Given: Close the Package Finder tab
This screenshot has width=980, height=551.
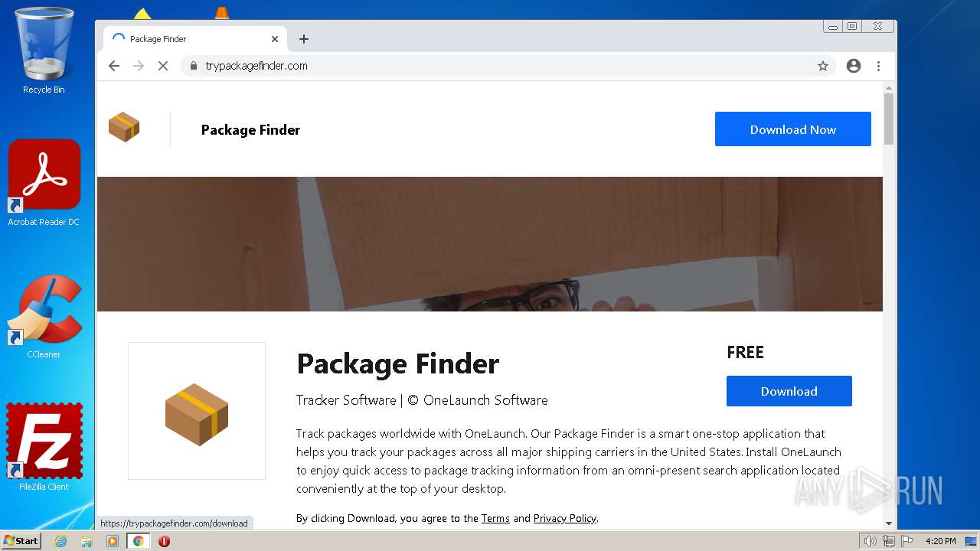Looking at the screenshot, I should (x=275, y=39).
